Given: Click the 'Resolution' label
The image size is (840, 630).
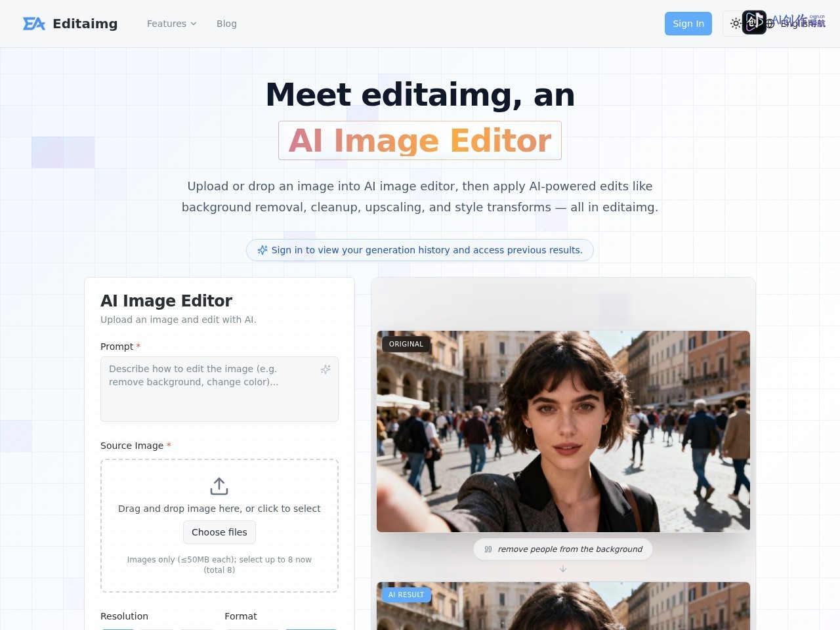Looking at the screenshot, I should [124, 616].
